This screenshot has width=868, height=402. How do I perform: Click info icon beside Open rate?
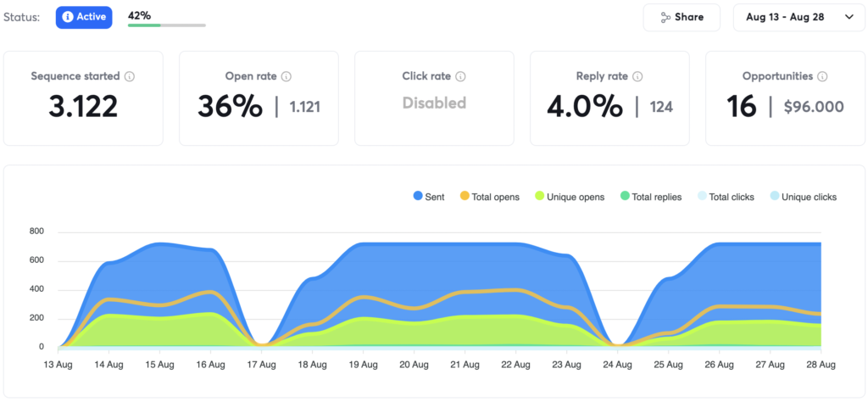(287, 76)
